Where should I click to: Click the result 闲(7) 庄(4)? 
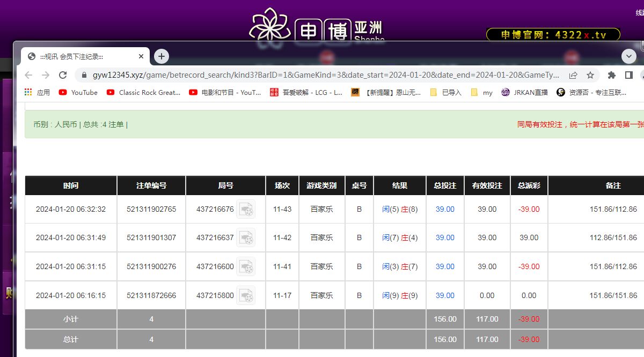click(400, 238)
